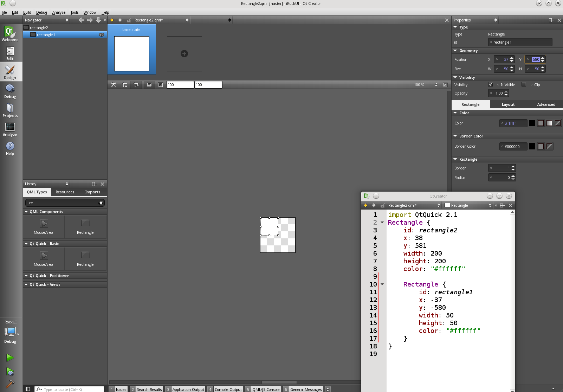Click the green Run button
The width and height of the screenshot is (563, 392).
(x=10, y=358)
